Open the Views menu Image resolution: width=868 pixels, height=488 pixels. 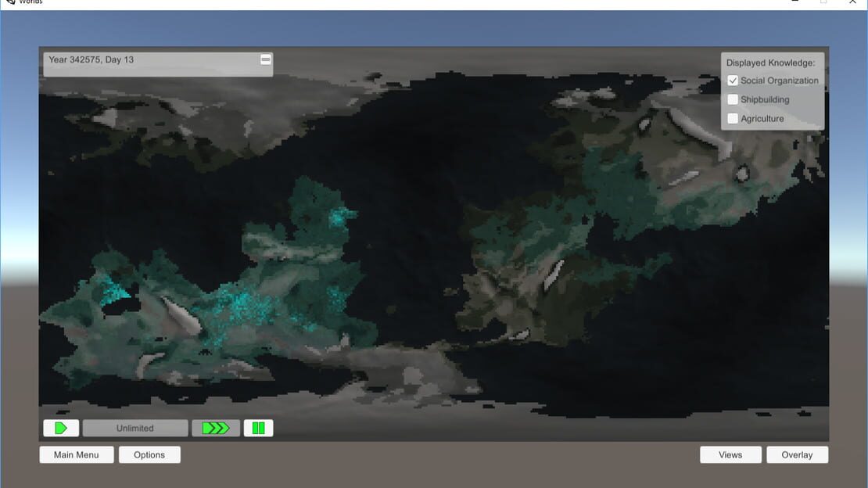[x=730, y=455]
